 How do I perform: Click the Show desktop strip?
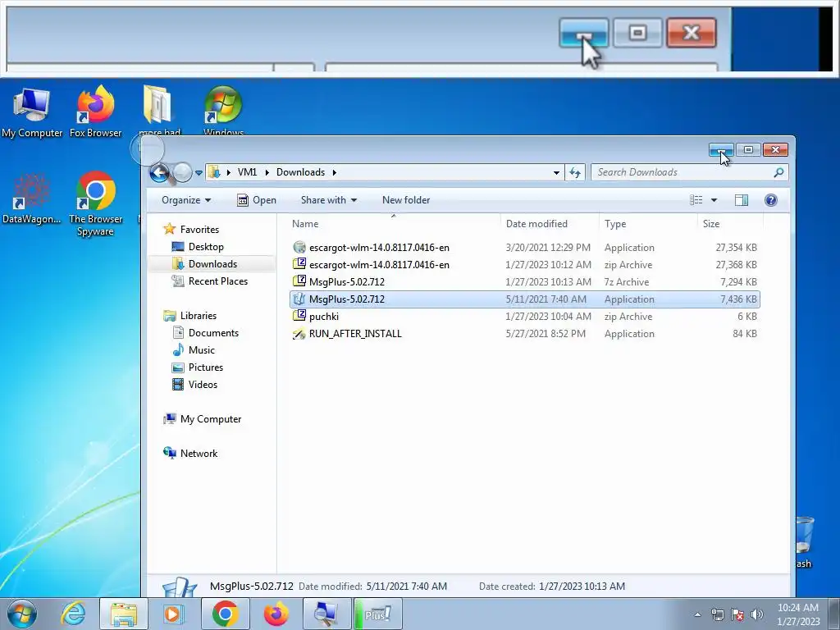[x=834, y=614]
